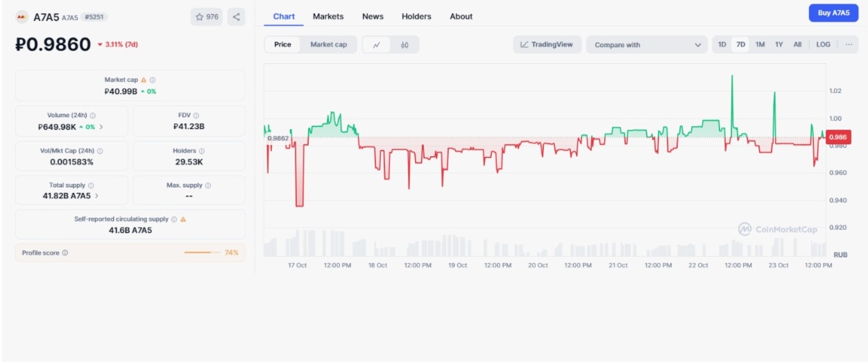The image size is (868, 362).
Task: Switch to the Markets tab
Action: coord(327,17)
